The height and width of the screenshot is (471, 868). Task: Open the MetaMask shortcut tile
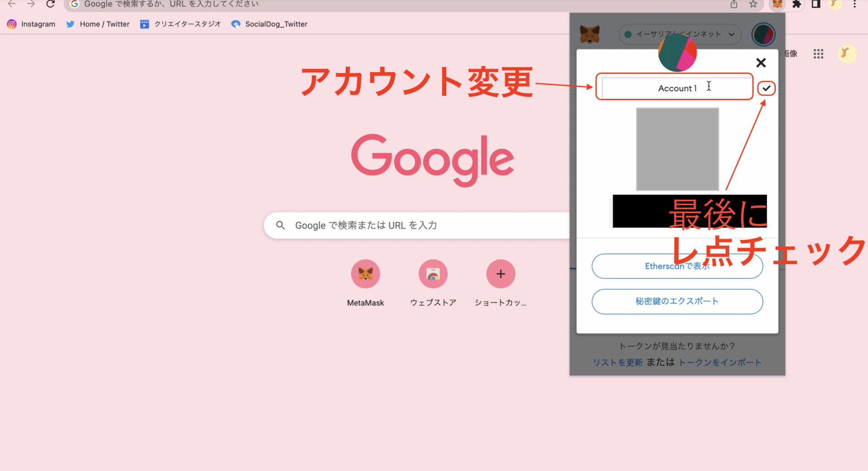click(x=365, y=283)
